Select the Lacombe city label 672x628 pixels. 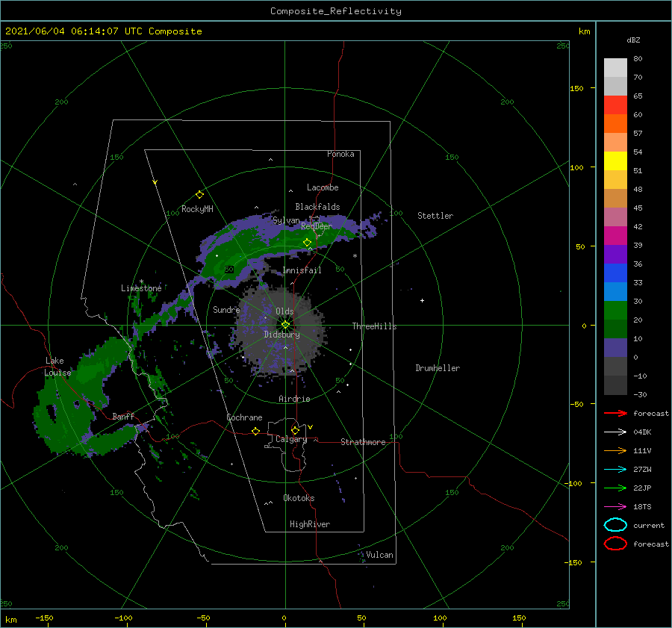323,187
